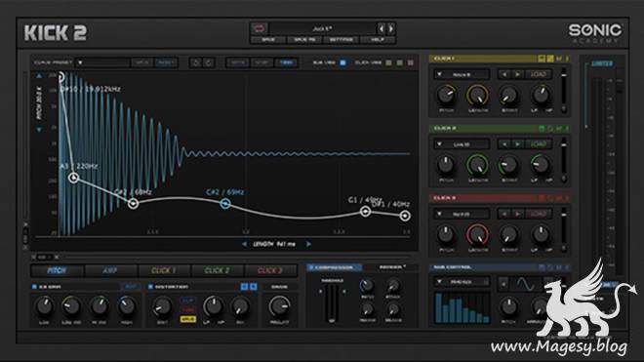This screenshot has height=362, width=644.
Task: Select the G1 / 49Hz curve node
Action: pos(365,211)
